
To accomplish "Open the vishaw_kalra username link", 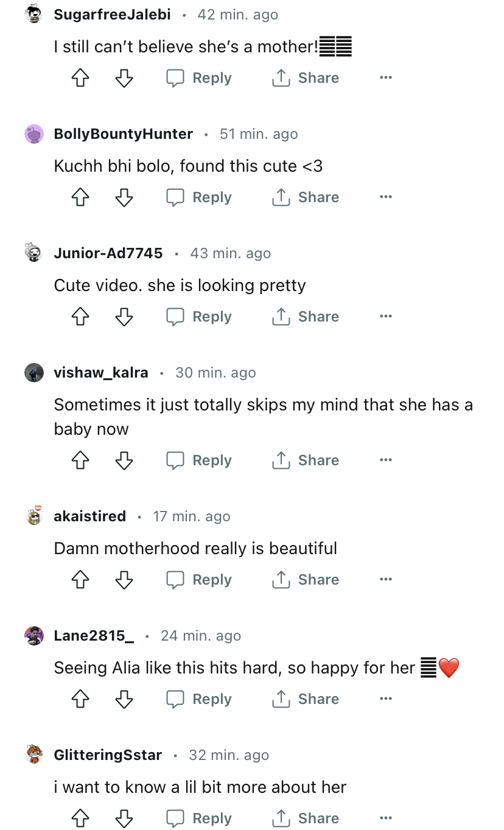I will [101, 373].
